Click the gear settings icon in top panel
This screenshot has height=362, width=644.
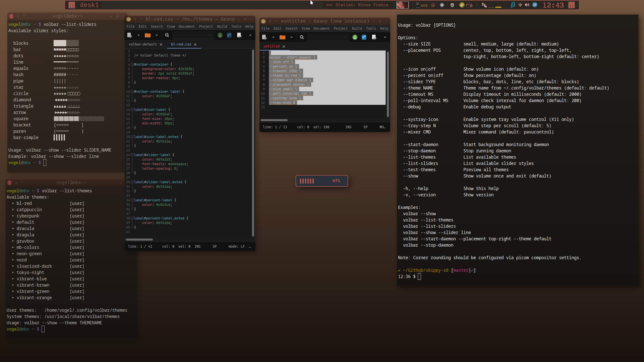click(442, 5)
